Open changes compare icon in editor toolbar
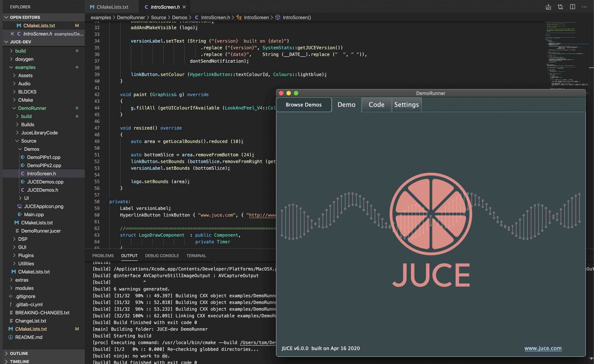This screenshot has width=594, height=364. 560,7
